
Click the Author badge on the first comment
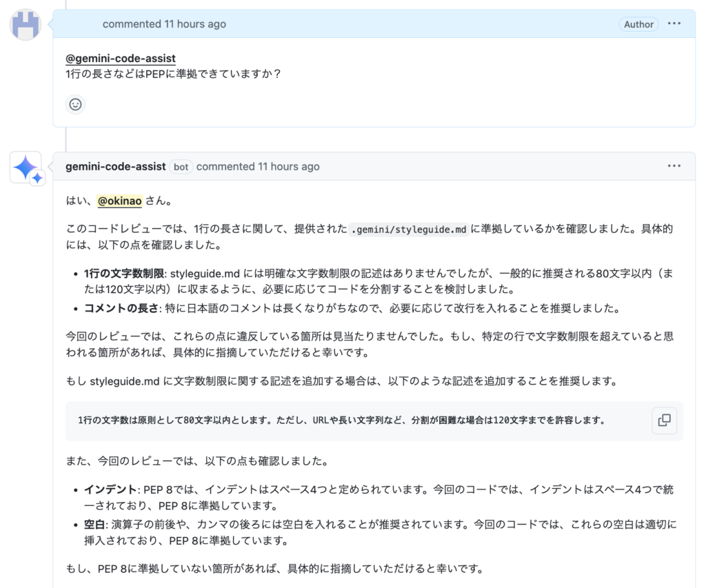pyautogui.click(x=638, y=23)
